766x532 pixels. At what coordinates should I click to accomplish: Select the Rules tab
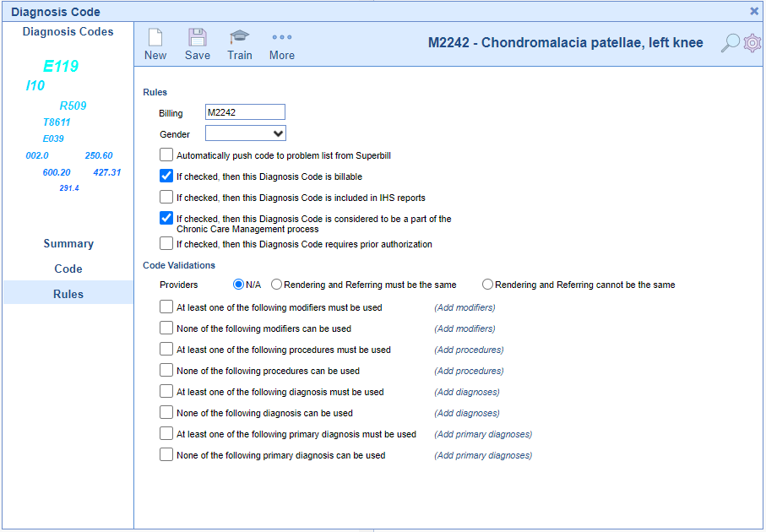68,294
